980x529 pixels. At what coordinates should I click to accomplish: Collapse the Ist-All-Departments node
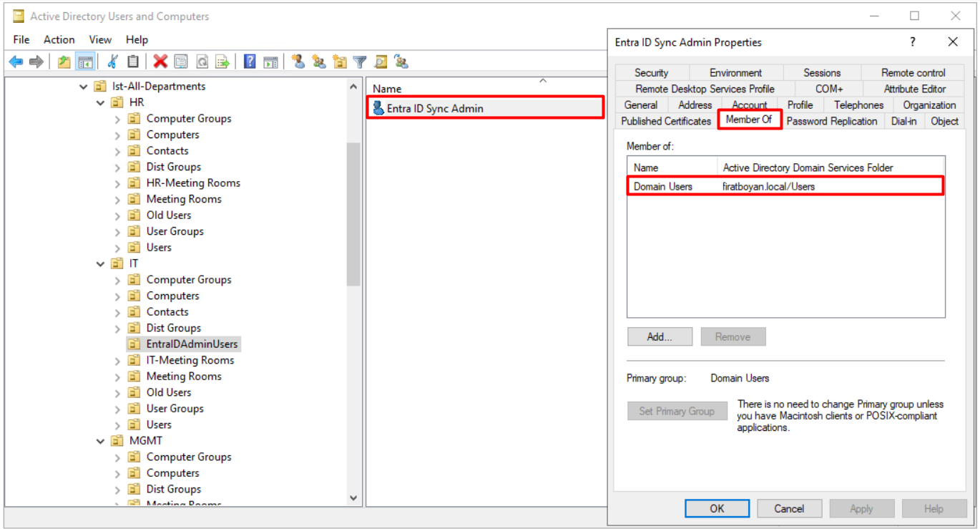pyautogui.click(x=84, y=87)
